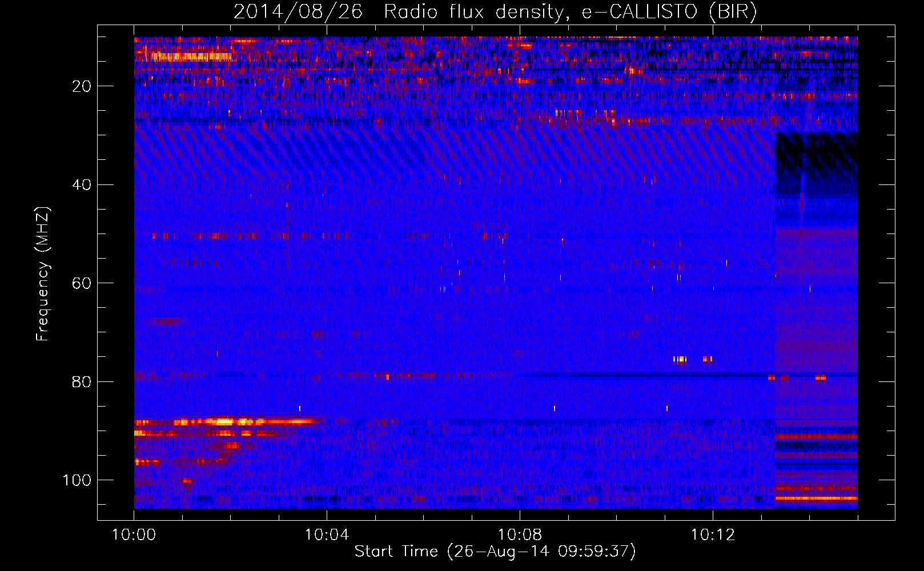
Task: Select the 10:04 time tick label
Action: (x=327, y=535)
